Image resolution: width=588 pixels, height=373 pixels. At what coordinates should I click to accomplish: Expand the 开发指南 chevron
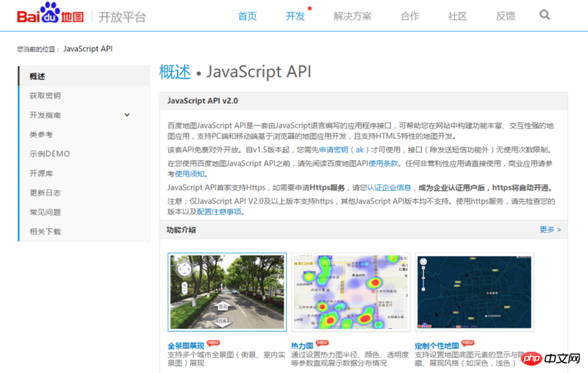127,115
